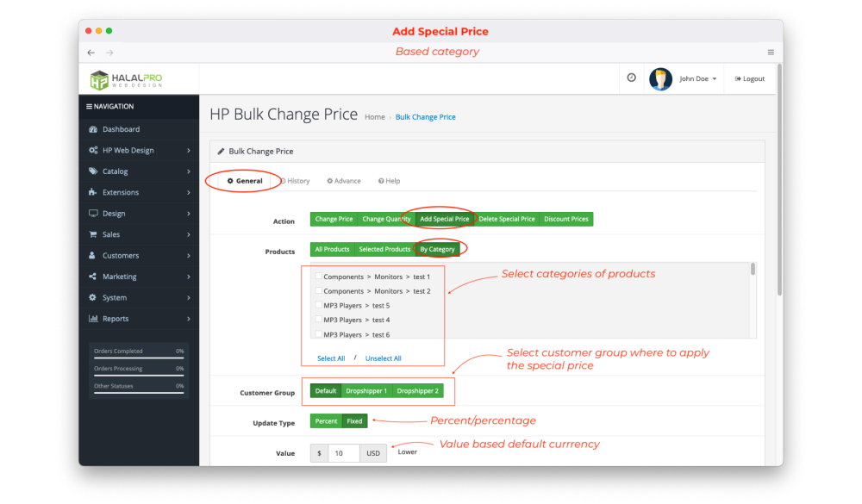
Task: Click the Marketing share icon
Action: click(x=93, y=277)
